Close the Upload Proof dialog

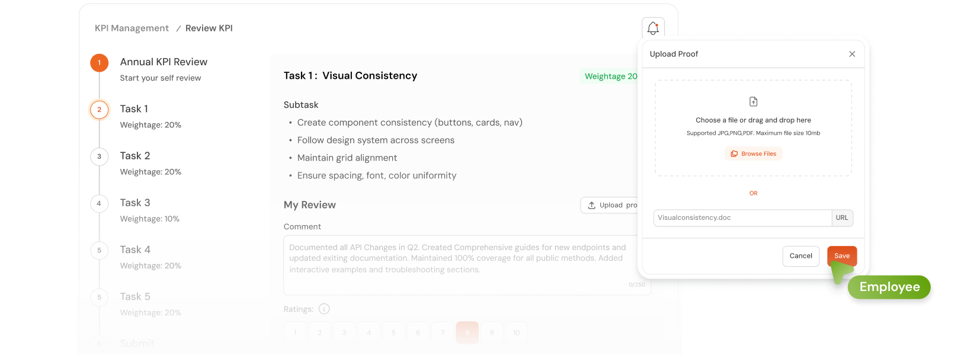[x=852, y=54]
